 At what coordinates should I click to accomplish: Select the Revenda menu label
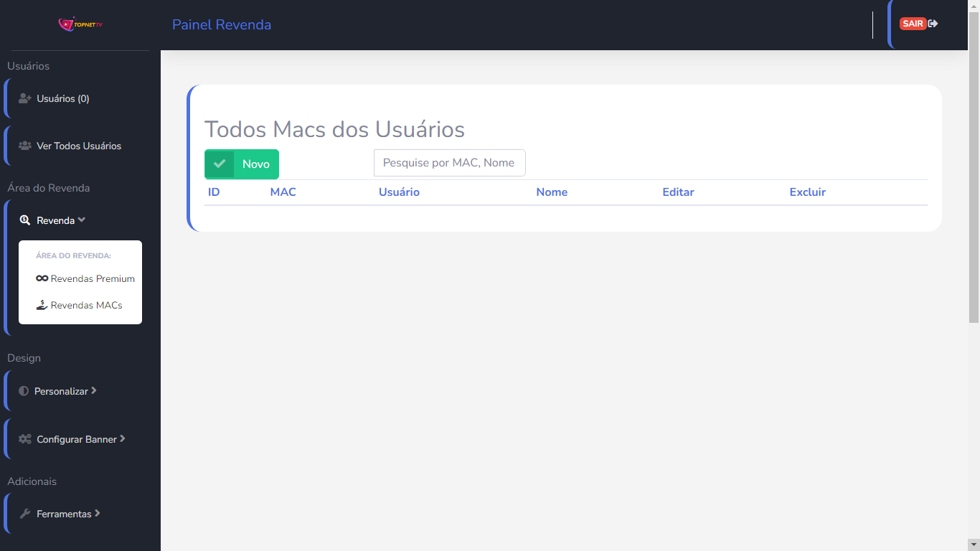(56, 220)
